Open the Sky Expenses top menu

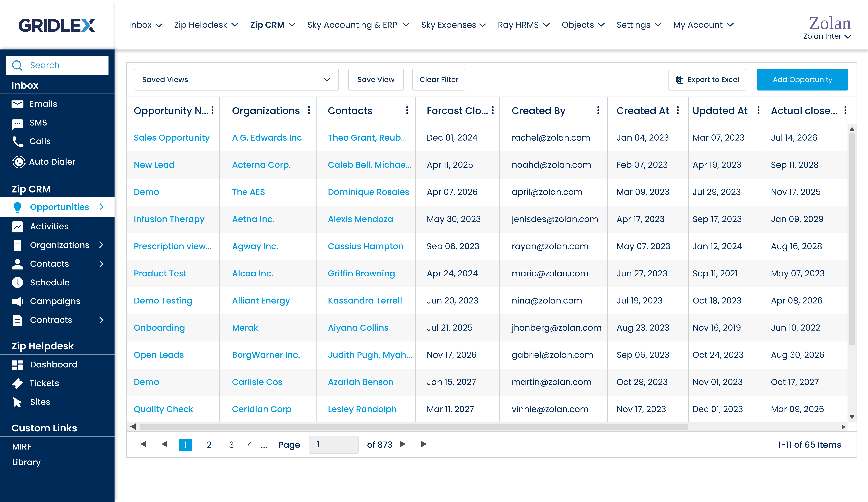[453, 25]
